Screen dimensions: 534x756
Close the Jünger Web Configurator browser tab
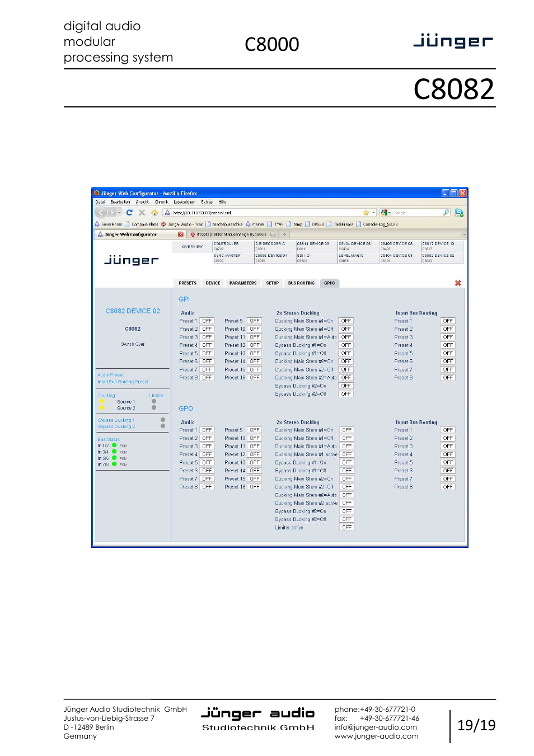181,234
